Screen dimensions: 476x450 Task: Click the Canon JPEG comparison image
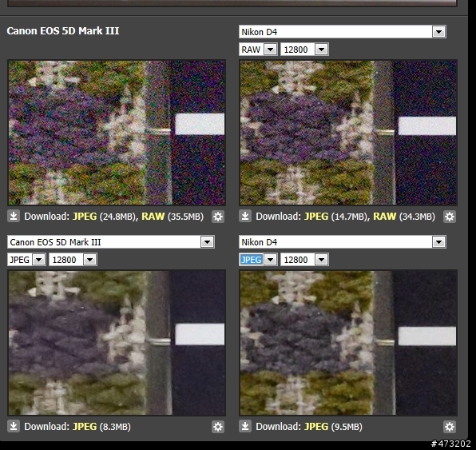[x=117, y=343]
